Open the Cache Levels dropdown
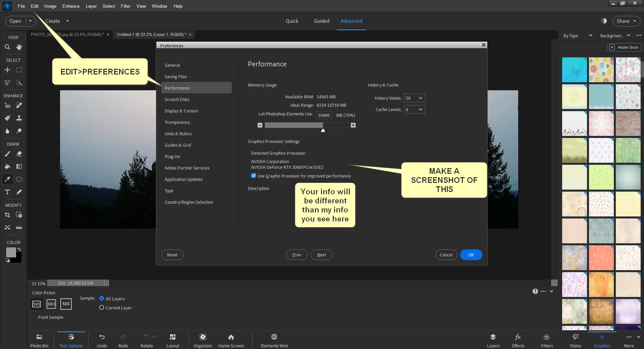The height and width of the screenshot is (349, 644). pos(415,109)
